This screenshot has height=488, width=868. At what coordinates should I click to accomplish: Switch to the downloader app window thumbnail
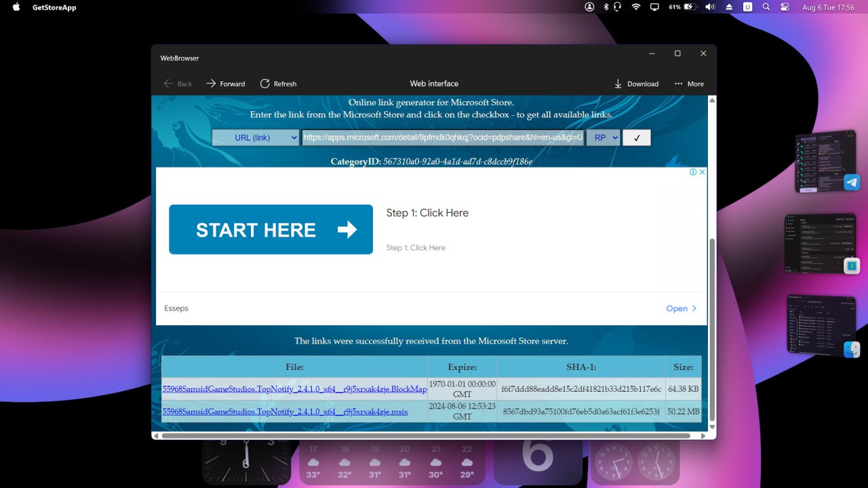[820, 243]
